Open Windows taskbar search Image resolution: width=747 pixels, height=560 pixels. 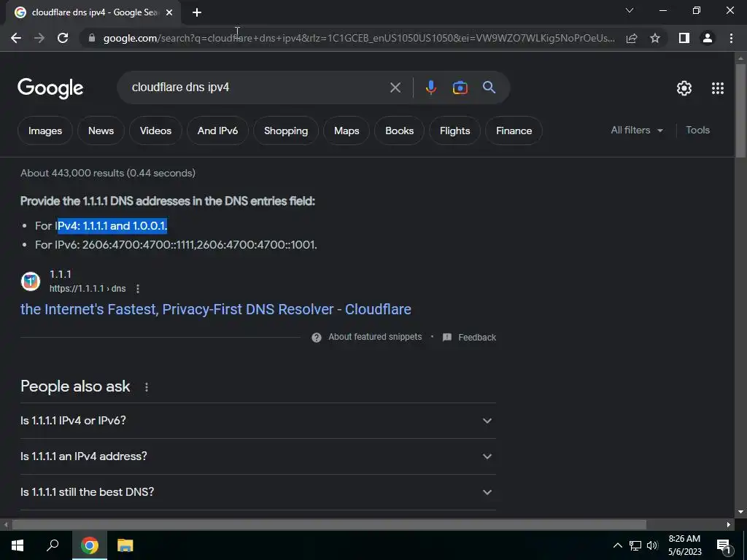click(53, 545)
